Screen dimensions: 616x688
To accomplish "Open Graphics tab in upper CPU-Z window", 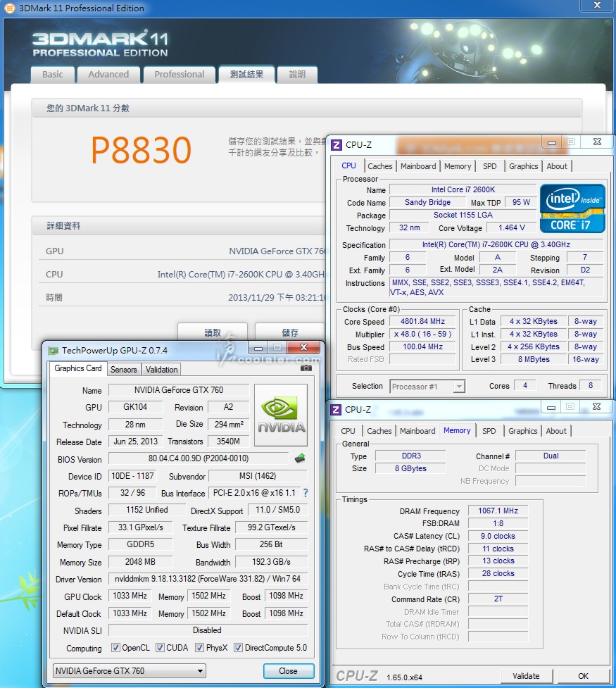I will point(524,166).
